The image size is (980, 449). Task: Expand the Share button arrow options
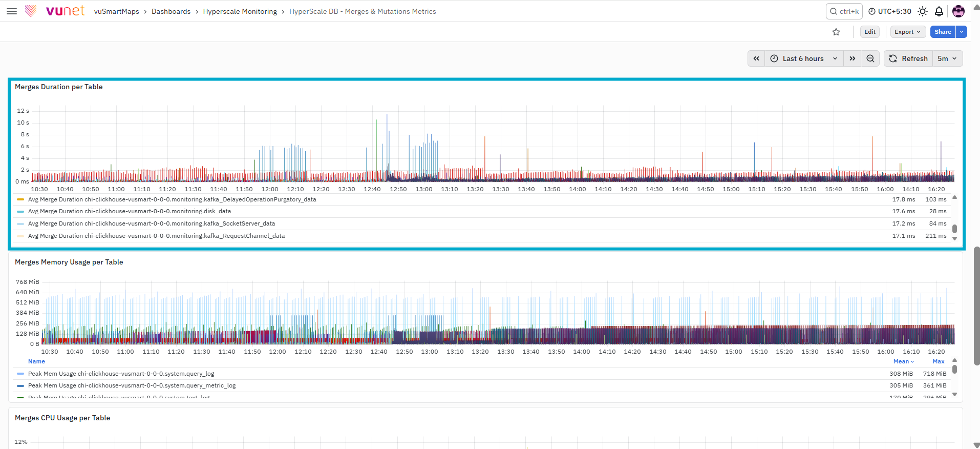(x=962, y=32)
